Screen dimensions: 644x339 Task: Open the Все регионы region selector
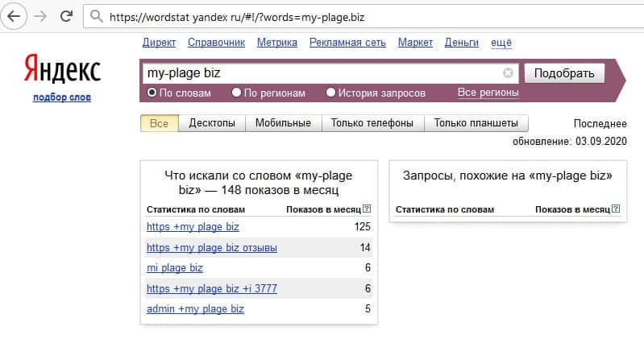tap(488, 93)
